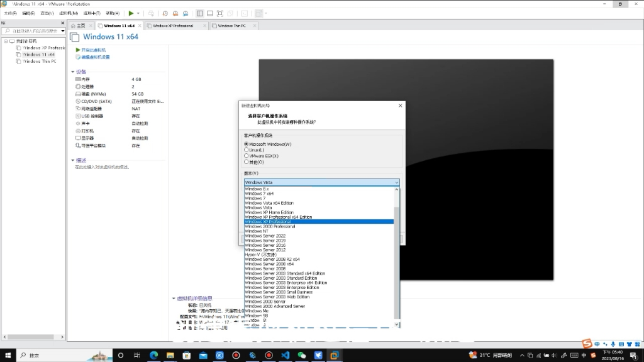The width and height of the screenshot is (644, 362).
Task: Select the Linux(L) guest OS radio button
Action: (x=247, y=150)
